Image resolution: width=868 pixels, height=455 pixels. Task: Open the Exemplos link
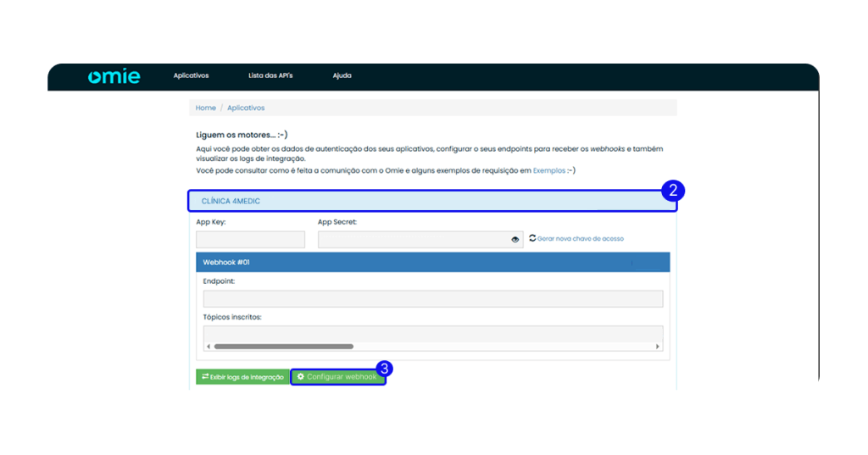click(x=548, y=170)
